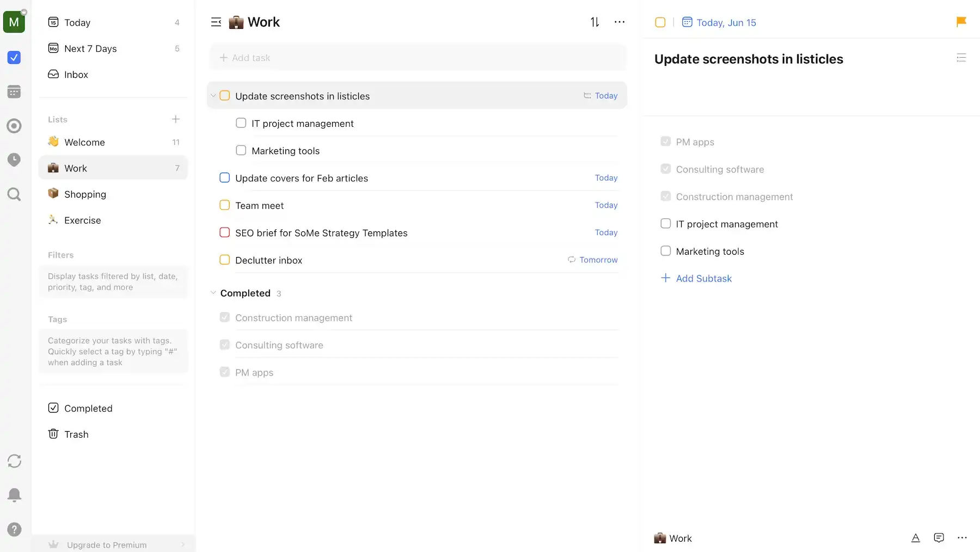Open the Help question mark icon
Screen dimensions: 980x552
pyautogui.click(x=14, y=529)
